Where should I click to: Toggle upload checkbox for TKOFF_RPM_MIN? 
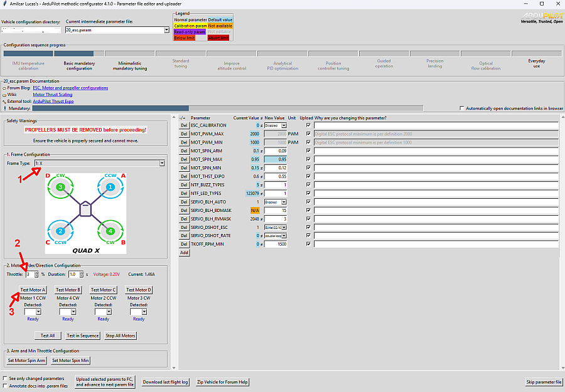click(x=308, y=244)
